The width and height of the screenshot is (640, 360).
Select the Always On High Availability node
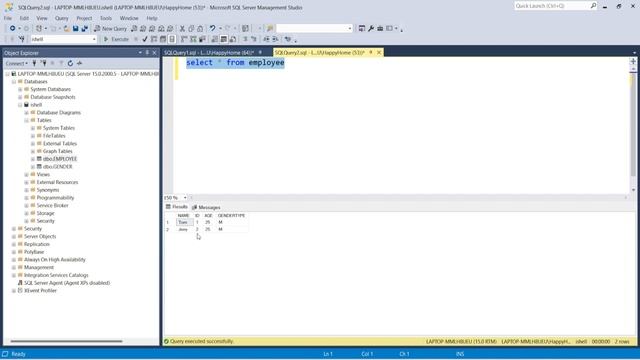[x=55, y=260]
